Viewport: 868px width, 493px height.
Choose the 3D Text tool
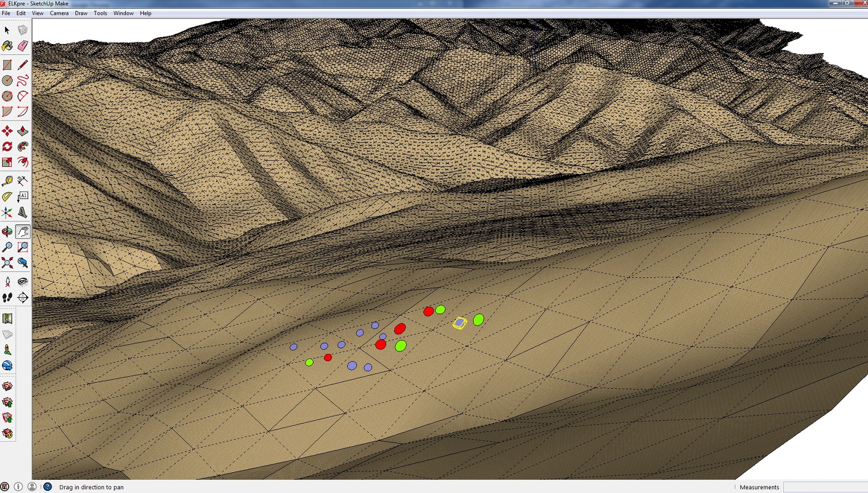click(x=23, y=212)
